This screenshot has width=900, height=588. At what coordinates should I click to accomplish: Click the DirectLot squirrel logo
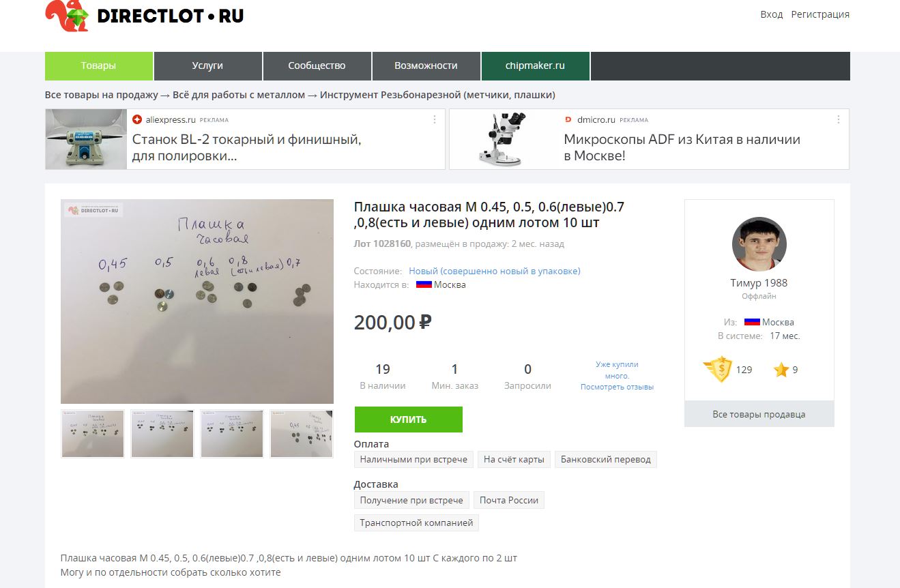[x=68, y=15]
